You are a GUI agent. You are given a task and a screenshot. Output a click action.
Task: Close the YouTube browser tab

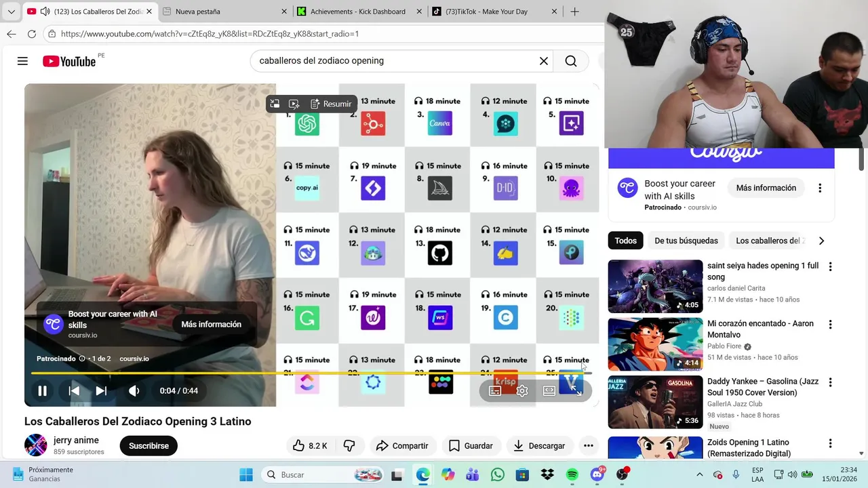149,12
